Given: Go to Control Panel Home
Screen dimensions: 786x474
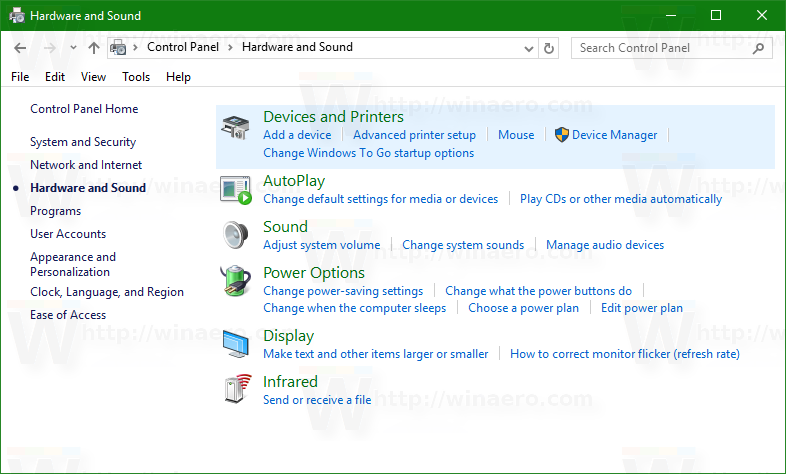Looking at the screenshot, I should tap(84, 109).
